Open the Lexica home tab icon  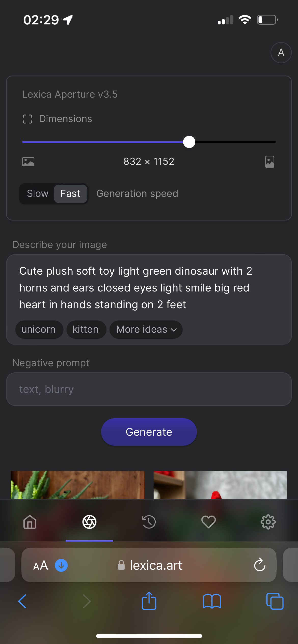30,522
